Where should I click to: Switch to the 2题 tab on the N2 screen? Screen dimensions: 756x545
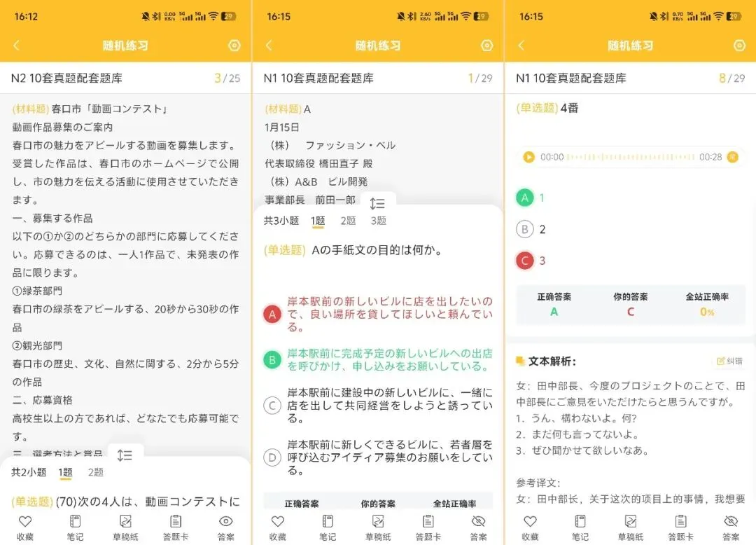(x=96, y=472)
